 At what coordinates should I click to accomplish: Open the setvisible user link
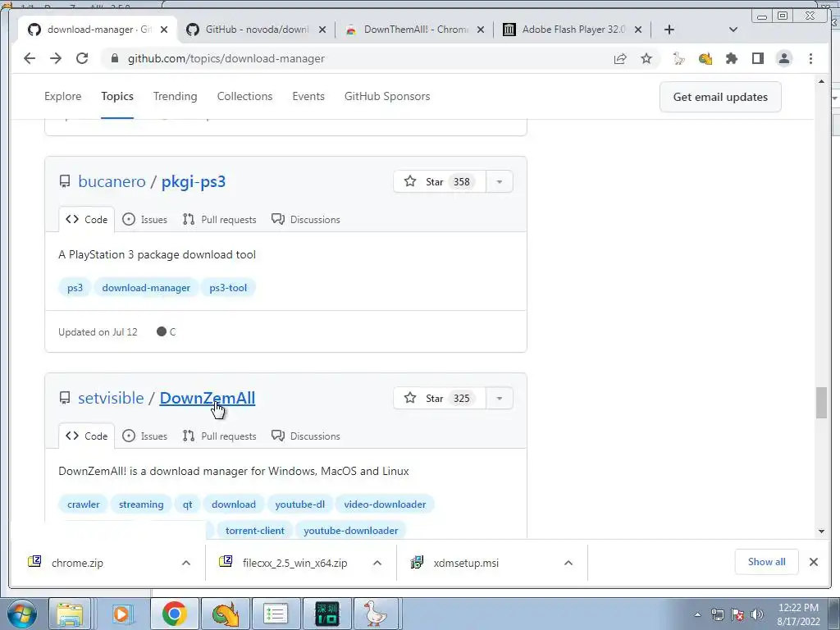pos(111,398)
